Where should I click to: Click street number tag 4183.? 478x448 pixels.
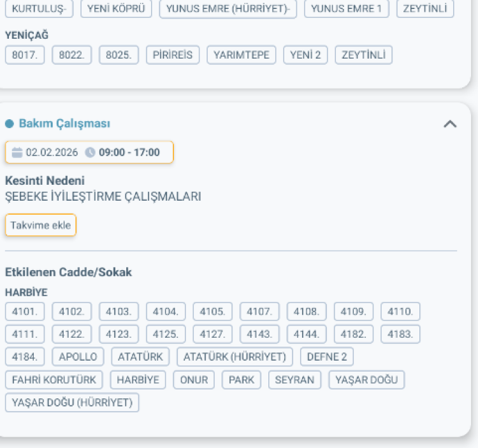[x=401, y=334]
